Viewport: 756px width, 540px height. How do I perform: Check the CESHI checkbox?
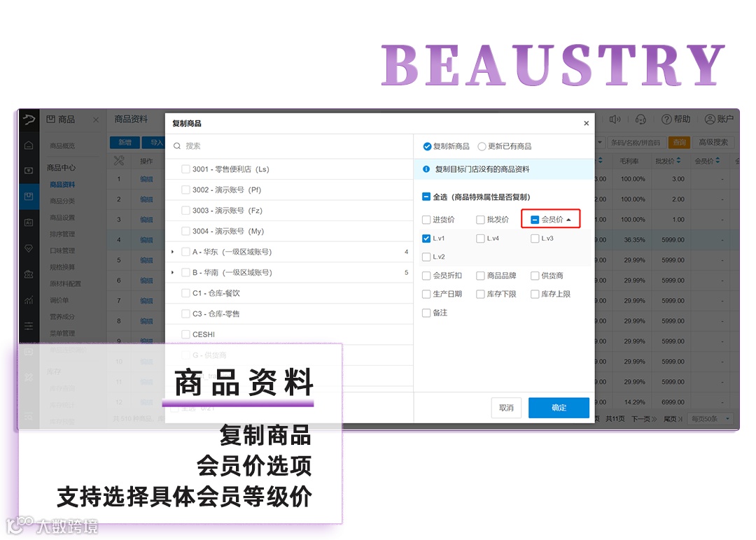tap(185, 334)
